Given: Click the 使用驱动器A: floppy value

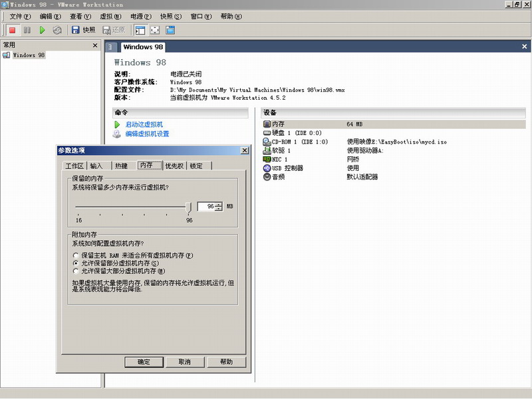Looking at the screenshot, I should click(x=365, y=151).
